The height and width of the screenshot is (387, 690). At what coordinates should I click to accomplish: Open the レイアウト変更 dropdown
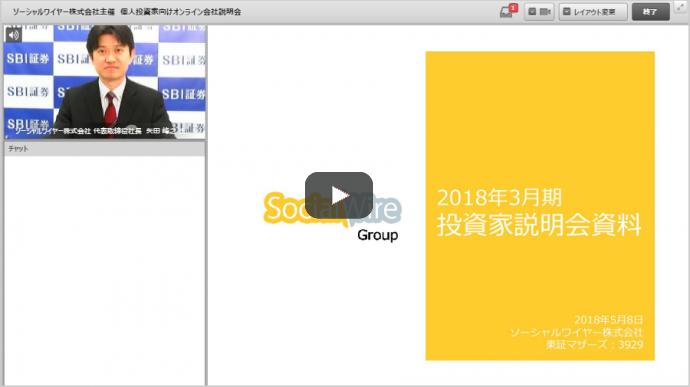593,12
